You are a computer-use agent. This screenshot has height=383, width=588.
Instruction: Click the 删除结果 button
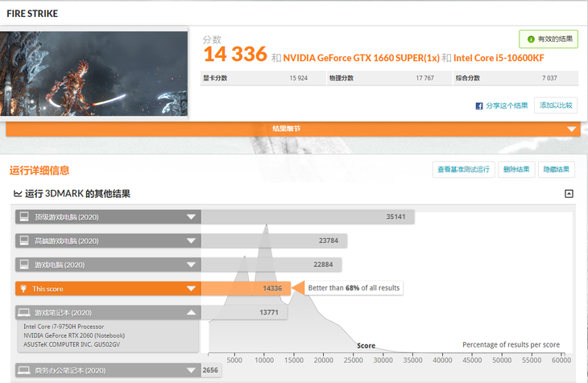(x=516, y=170)
